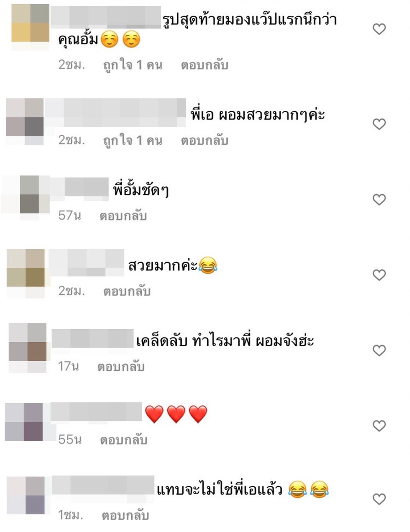View ถูกใจ 1 คน on second comment
410x532 pixels.
coord(132,141)
